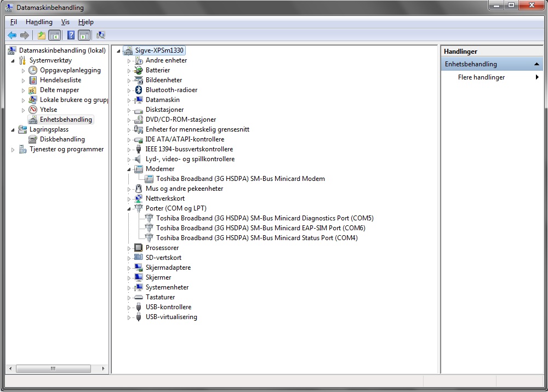Select IDE ATA/ATAPI-kontrollere entry

tap(185, 139)
